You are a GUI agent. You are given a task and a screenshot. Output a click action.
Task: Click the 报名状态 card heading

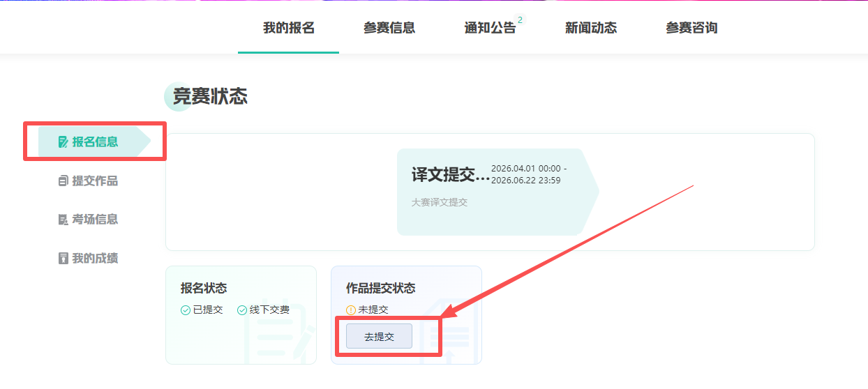pos(204,289)
